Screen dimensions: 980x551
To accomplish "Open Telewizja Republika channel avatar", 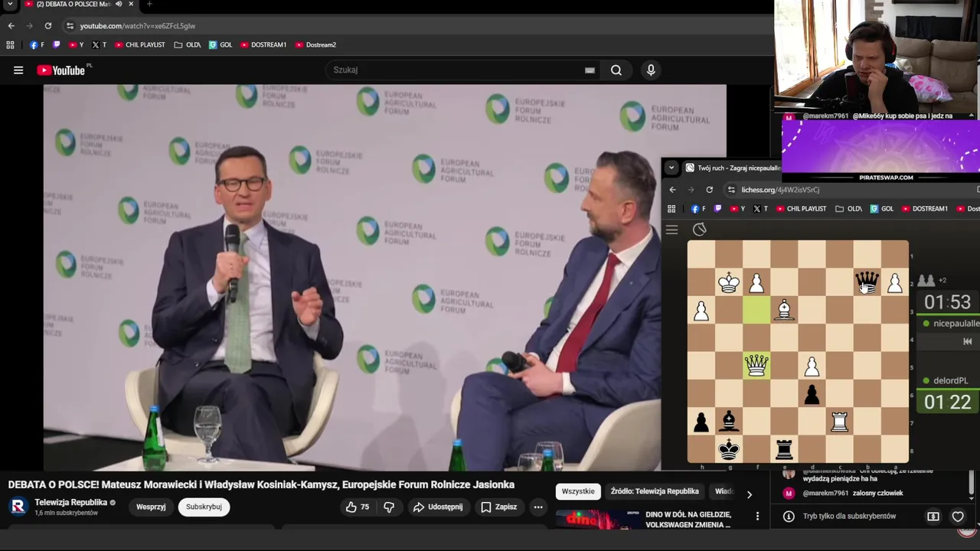I will click(x=18, y=507).
